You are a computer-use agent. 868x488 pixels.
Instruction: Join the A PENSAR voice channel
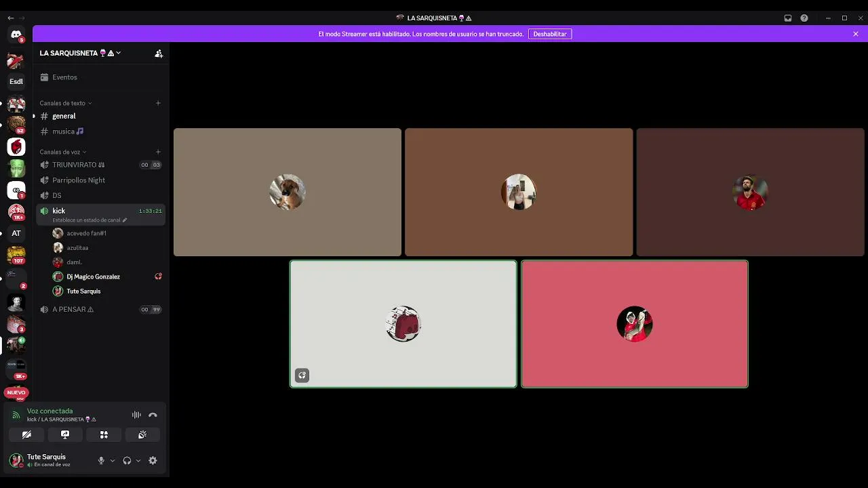point(101,309)
